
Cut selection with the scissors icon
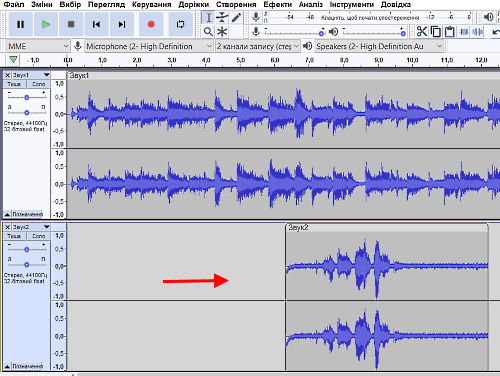click(422, 32)
